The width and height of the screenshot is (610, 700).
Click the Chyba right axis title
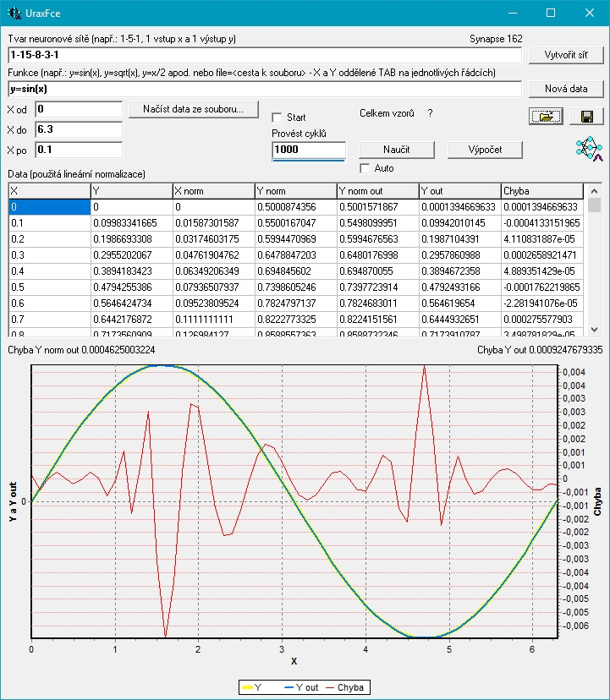pos(597,502)
